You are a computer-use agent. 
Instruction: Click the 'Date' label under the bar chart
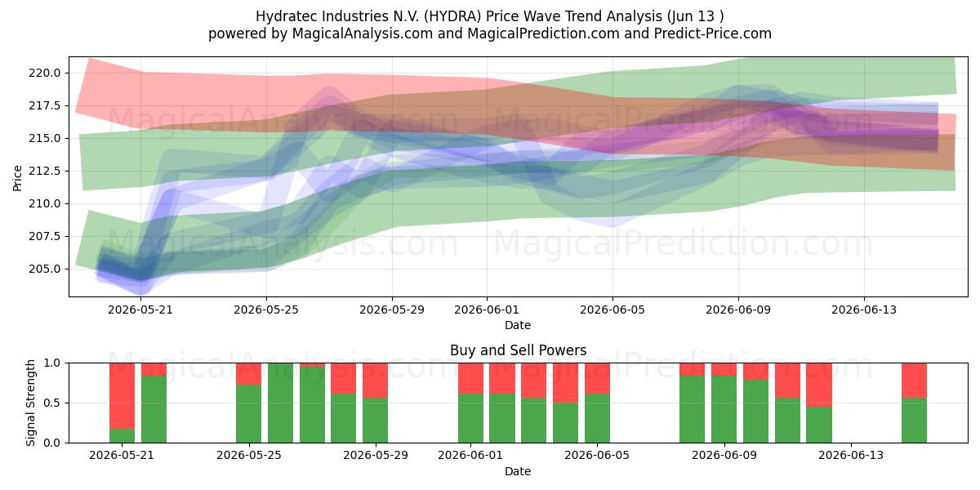pyautogui.click(x=518, y=471)
